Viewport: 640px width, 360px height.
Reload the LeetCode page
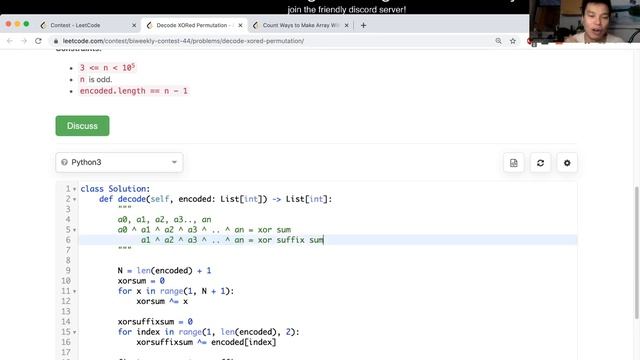38,41
